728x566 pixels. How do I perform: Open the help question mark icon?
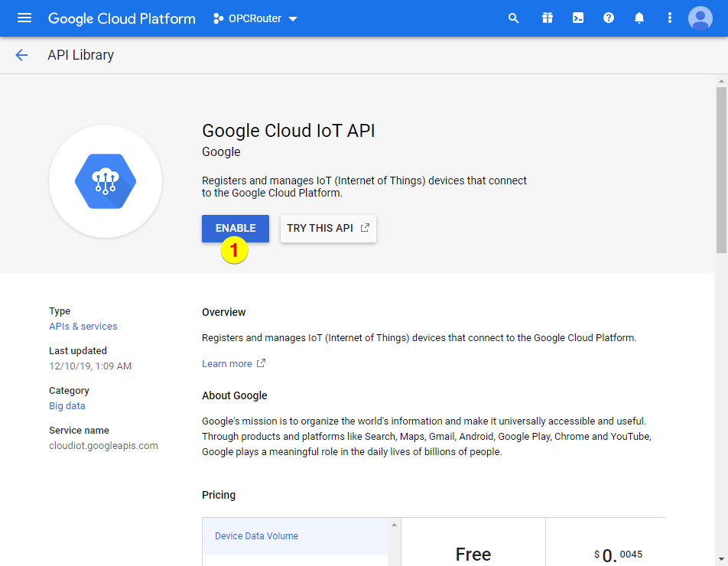[x=609, y=18]
